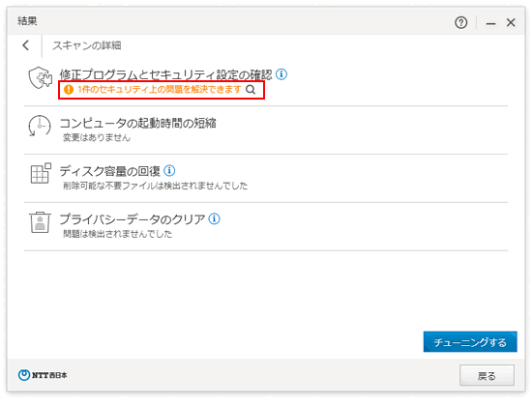Click the スキャンの詳細 header label

(x=87, y=45)
